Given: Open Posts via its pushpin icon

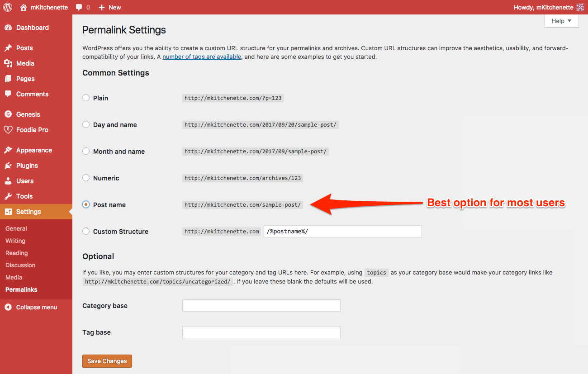Looking at the screenshot, I should [8, 48].
